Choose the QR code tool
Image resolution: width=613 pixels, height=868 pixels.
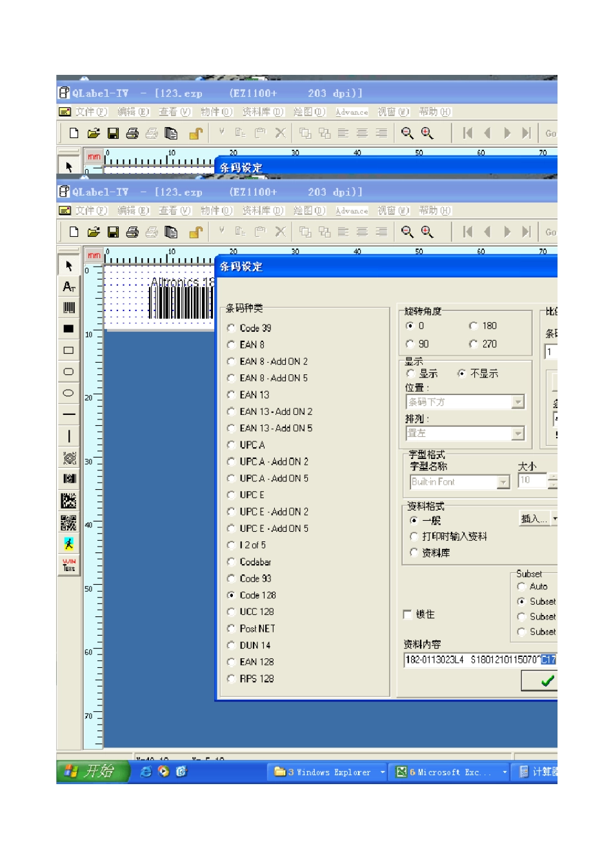68,522
